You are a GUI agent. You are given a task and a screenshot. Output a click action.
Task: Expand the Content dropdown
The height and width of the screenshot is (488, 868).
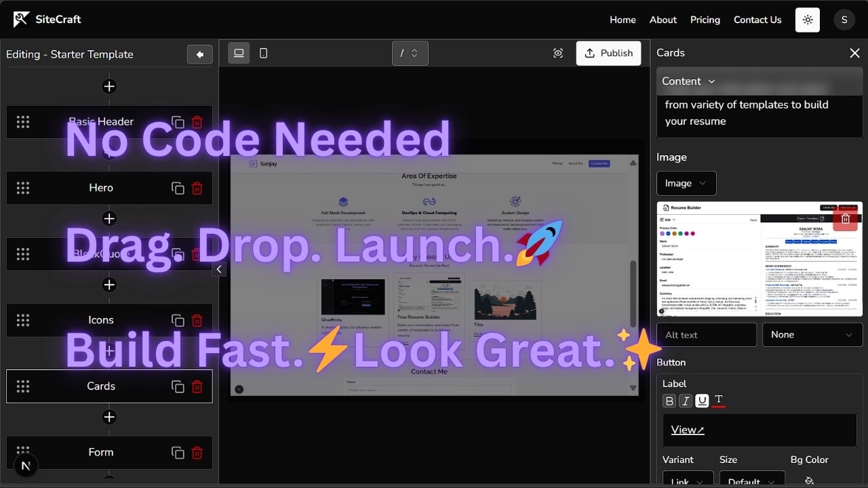pos(688,81)
